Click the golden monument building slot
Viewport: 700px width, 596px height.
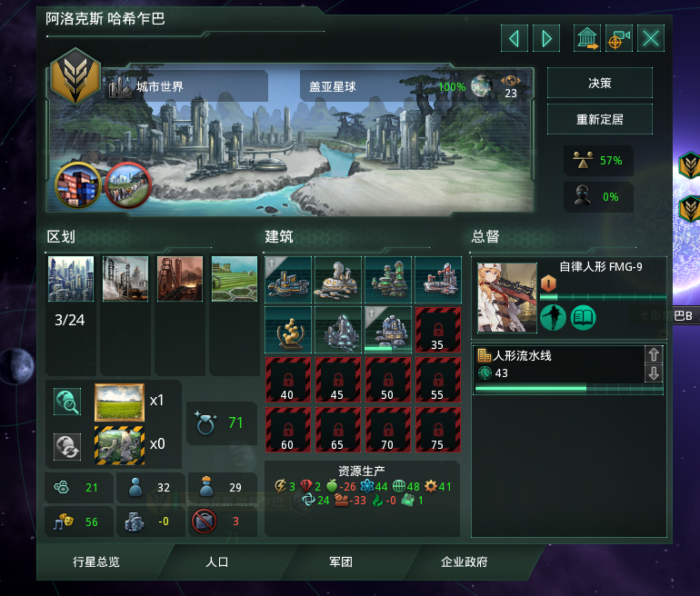288,330
